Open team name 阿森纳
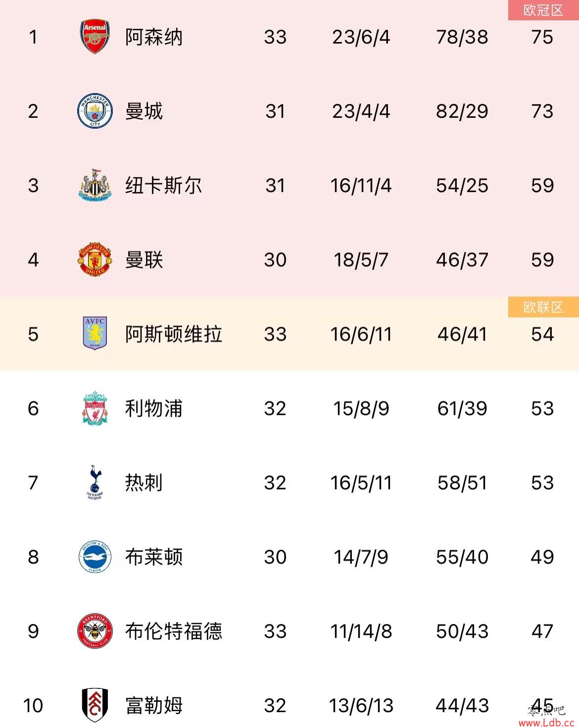Viewport: 579px width, 728px height. (x=154, y=37)
